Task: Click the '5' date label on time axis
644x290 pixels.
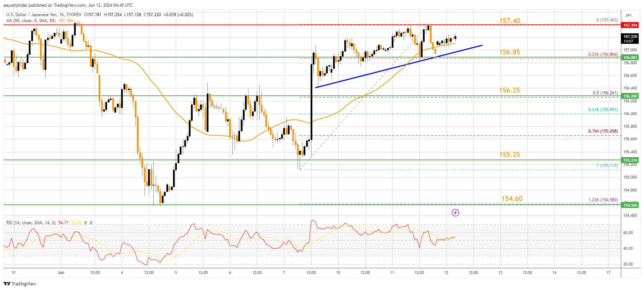Action: (176, 272)
